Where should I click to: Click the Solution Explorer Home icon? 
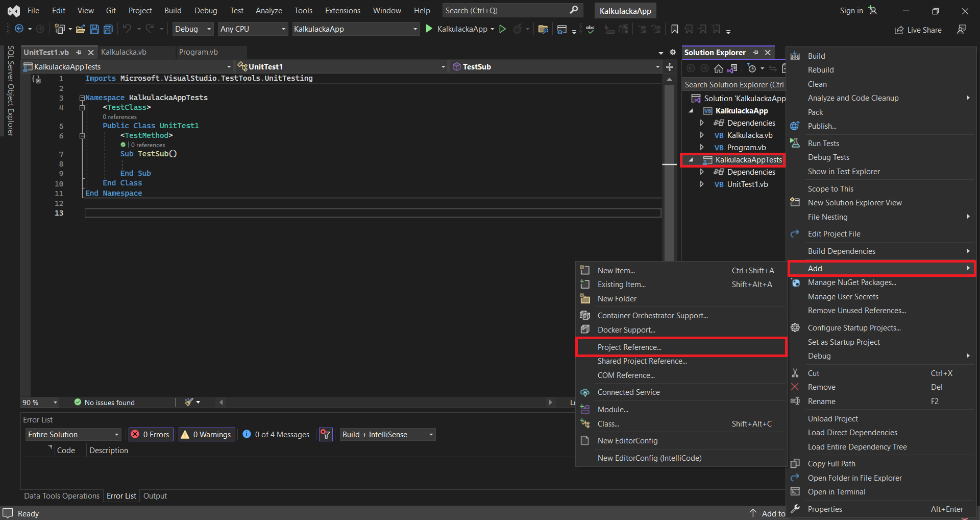click(718, 68)
